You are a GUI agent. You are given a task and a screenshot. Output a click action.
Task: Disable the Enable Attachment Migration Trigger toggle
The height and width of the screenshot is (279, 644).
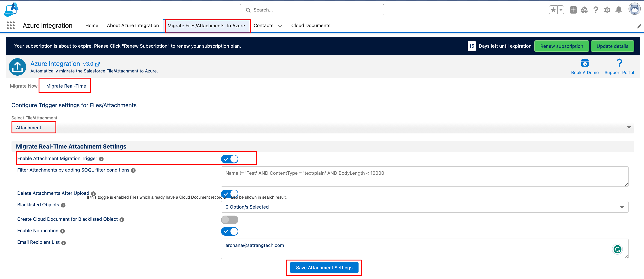click(x=229, y=159)
